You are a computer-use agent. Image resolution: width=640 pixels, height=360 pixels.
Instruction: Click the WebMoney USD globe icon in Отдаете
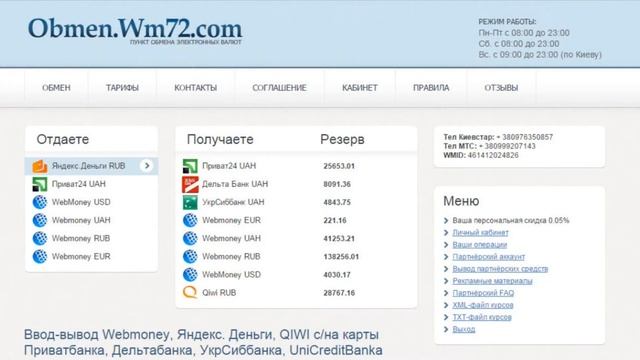(x=40, y=202)
